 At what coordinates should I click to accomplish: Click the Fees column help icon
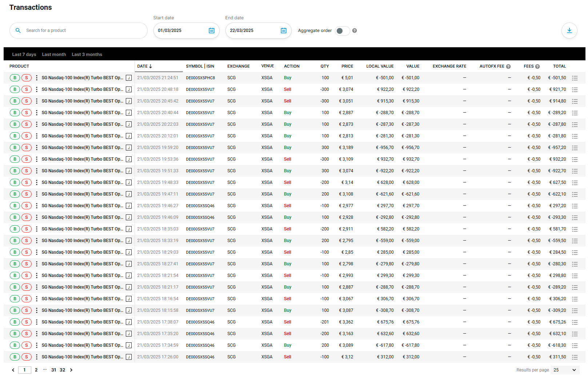(x=537, y=67)
